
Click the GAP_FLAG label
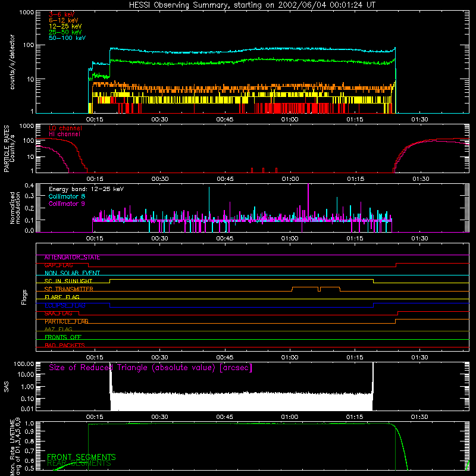(x=58, y=265)
